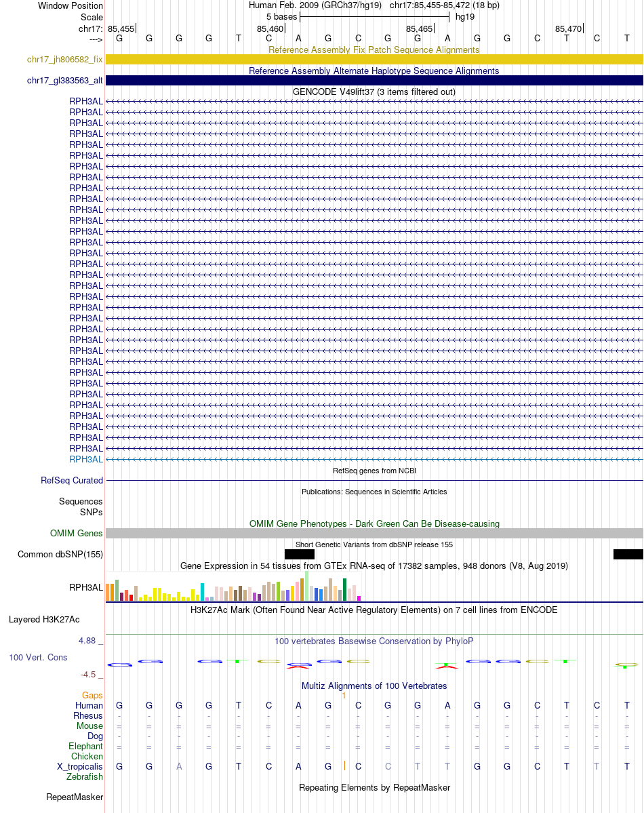
Task: Click the RepeatMasker track label
Action: tap(75, 797)
